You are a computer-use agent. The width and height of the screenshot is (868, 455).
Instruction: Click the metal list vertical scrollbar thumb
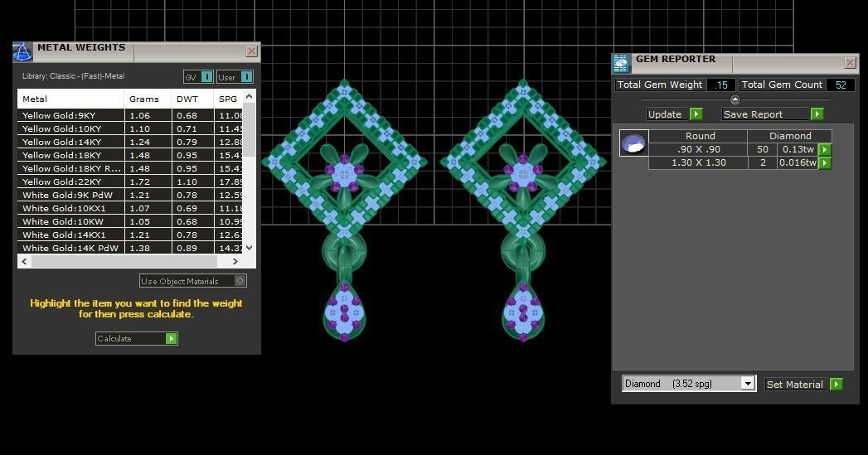249,129
